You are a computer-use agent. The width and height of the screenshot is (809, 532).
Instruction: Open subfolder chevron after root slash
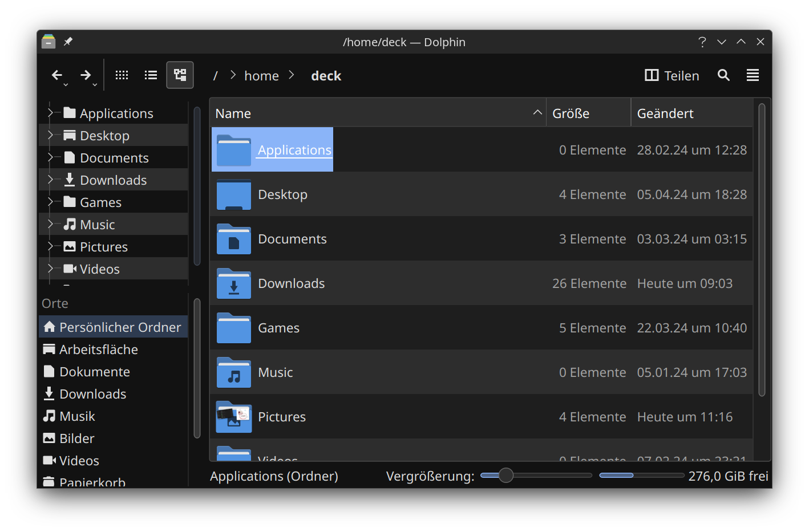coord(233,75)
